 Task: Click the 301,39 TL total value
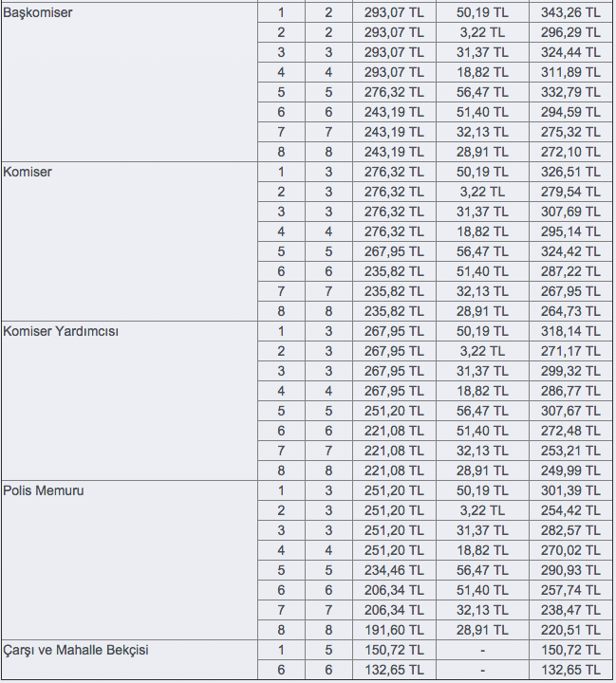[x=572, y=490]
